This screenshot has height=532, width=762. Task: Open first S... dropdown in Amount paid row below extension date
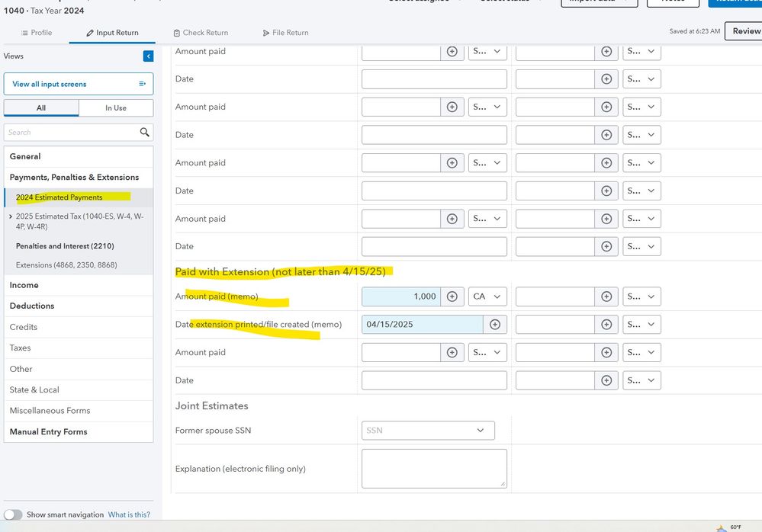click(487, 352)
